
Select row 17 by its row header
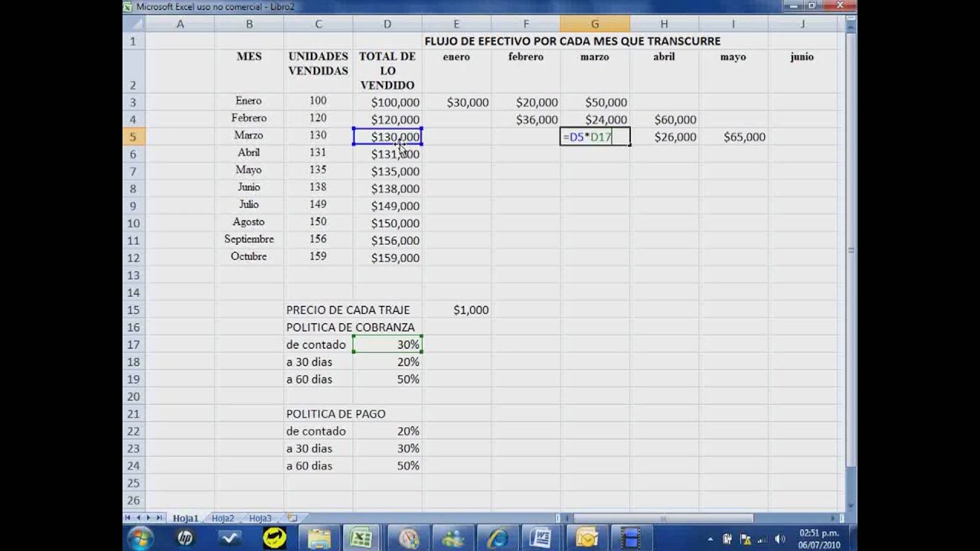click(x=134, y=344)
